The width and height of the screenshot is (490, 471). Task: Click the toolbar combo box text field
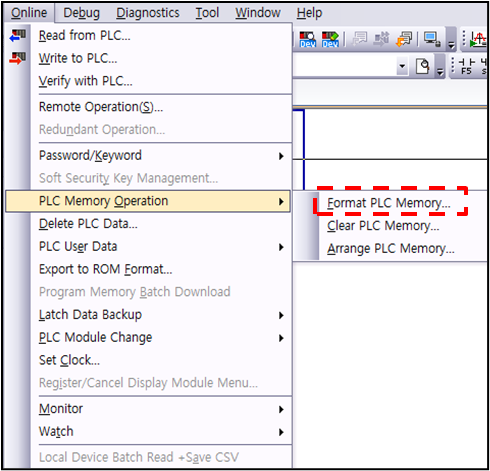coord(345,66)
